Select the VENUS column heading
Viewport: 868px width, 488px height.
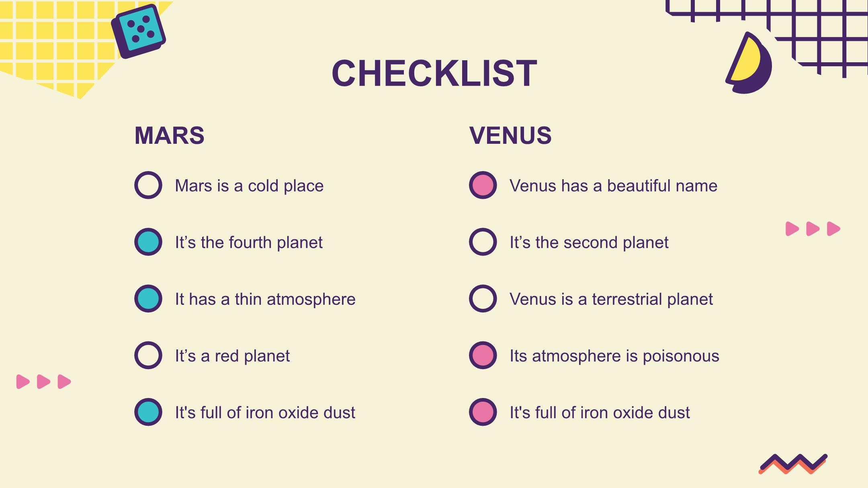point(510,135)
